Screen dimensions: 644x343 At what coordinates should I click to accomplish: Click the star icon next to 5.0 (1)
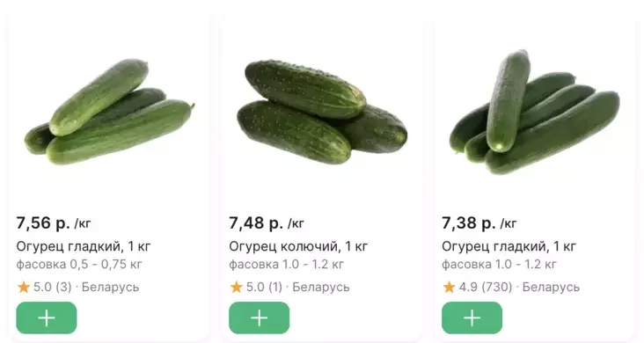click(236, 287)
